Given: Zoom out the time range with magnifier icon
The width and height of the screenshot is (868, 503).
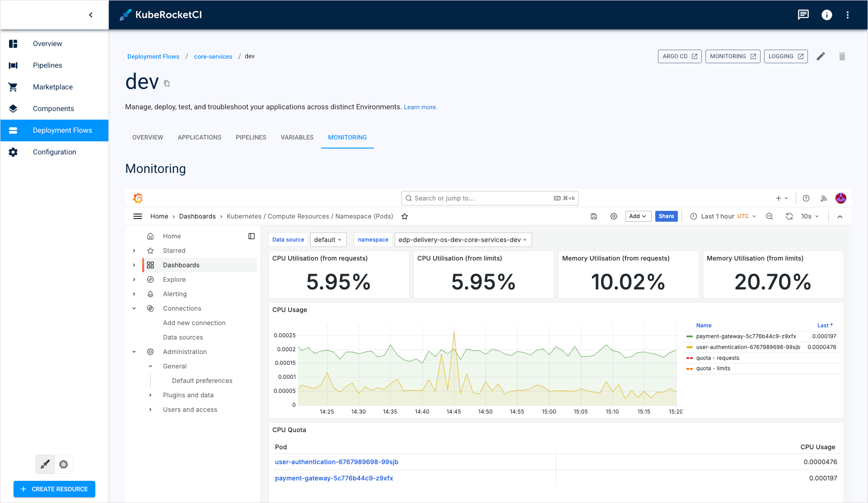Looking at the screenshot, I should (770, 216).
